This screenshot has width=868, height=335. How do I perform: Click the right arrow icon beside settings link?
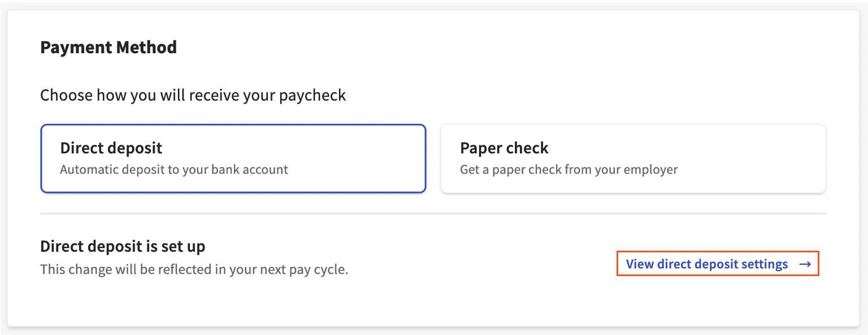(x=805, y=264)
